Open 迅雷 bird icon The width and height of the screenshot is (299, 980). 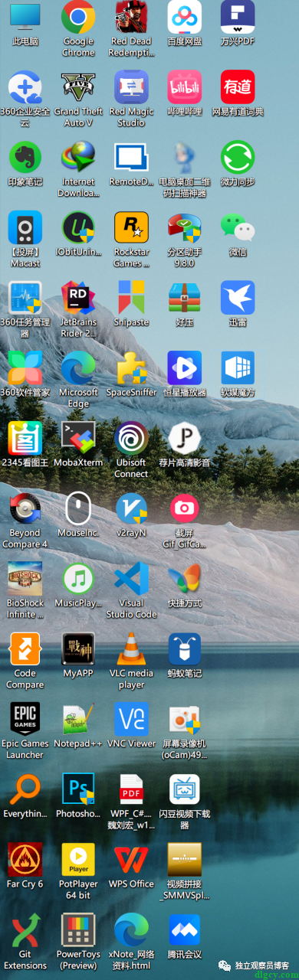238,297
